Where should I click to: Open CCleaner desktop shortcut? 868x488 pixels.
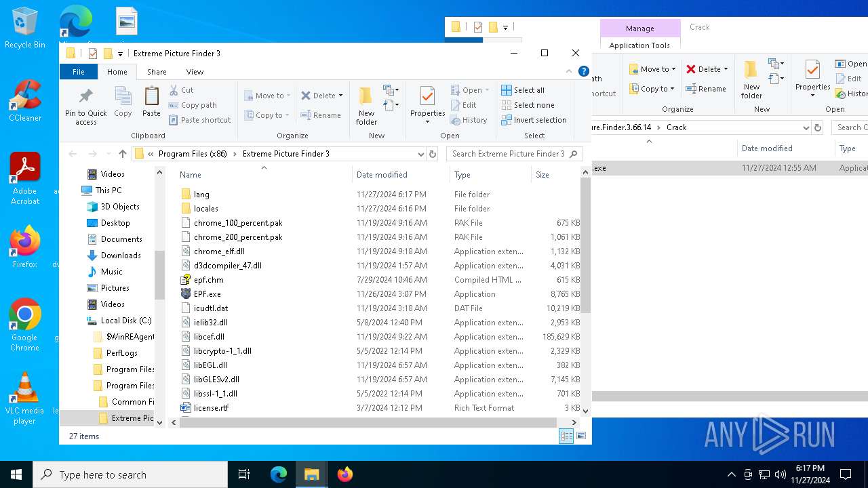pyautogui.click(x=25, y=100)
